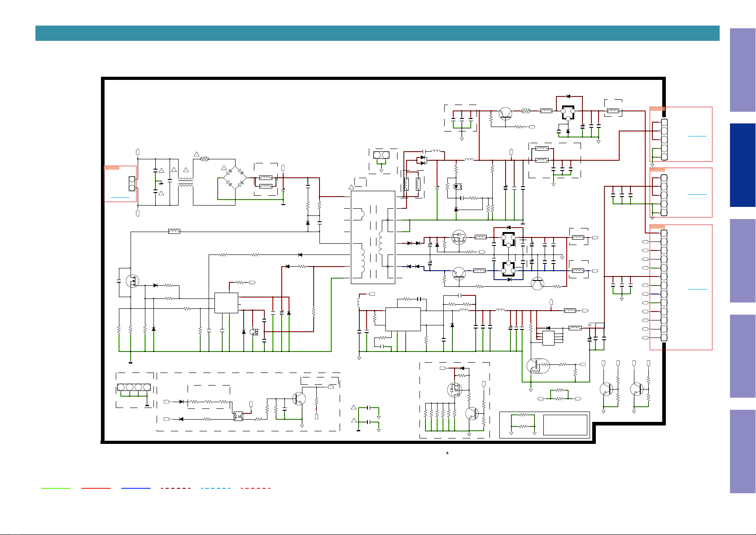
Task: Open the first purple side tab at top
Action: [x=743, y=70]
